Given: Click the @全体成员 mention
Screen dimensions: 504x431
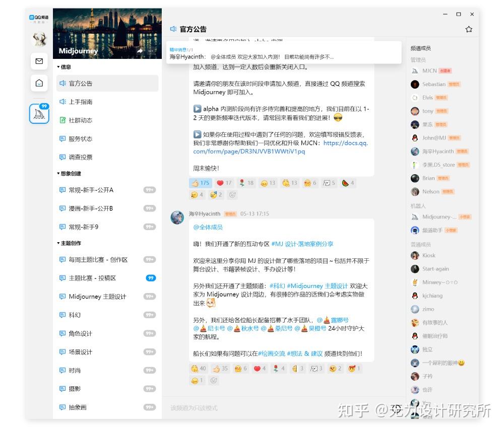Looking at the screenshot, I should click(x=208, y=227).
